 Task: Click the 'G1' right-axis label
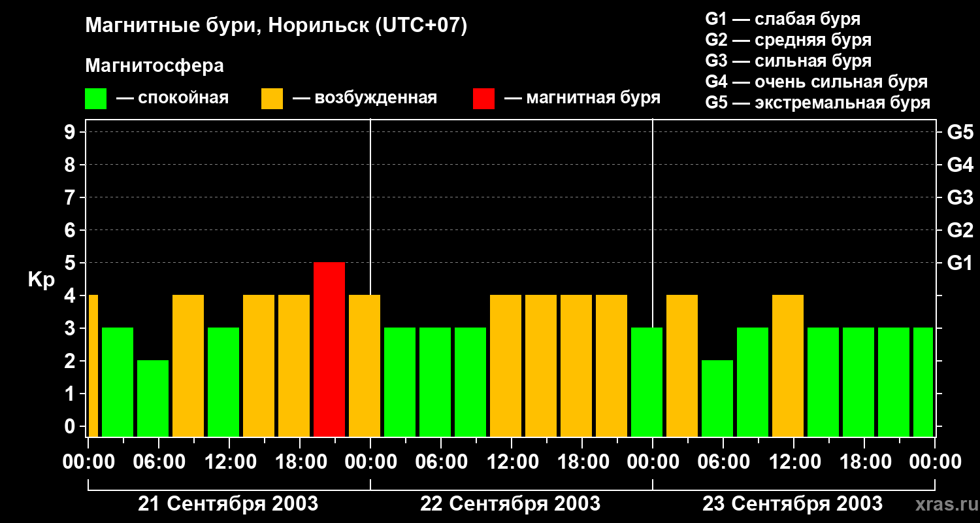pyautogui.click(x=960, y=263)
